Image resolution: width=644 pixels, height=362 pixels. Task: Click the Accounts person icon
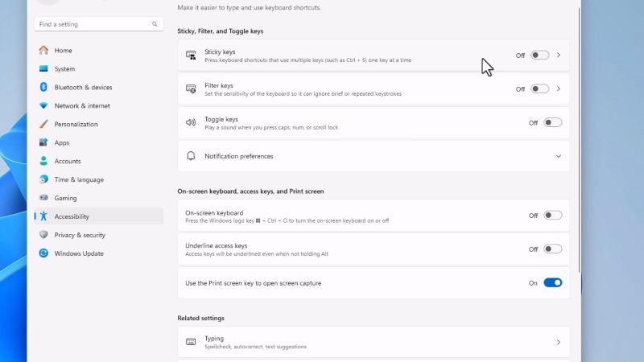point(43,161)
